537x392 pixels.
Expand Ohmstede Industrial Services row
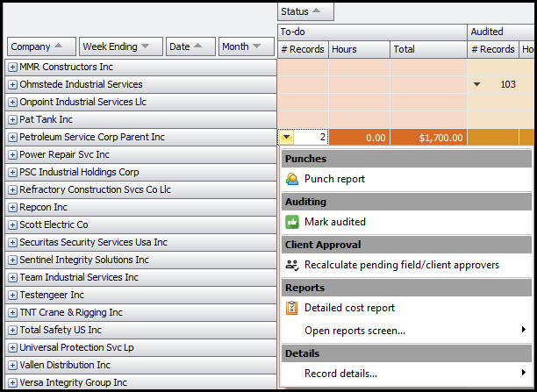click(12, 84)
